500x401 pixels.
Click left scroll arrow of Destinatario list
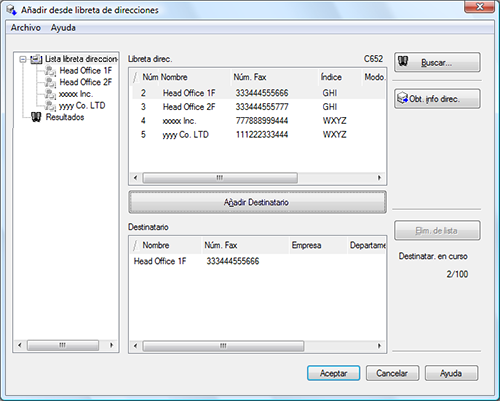point(135,346)
